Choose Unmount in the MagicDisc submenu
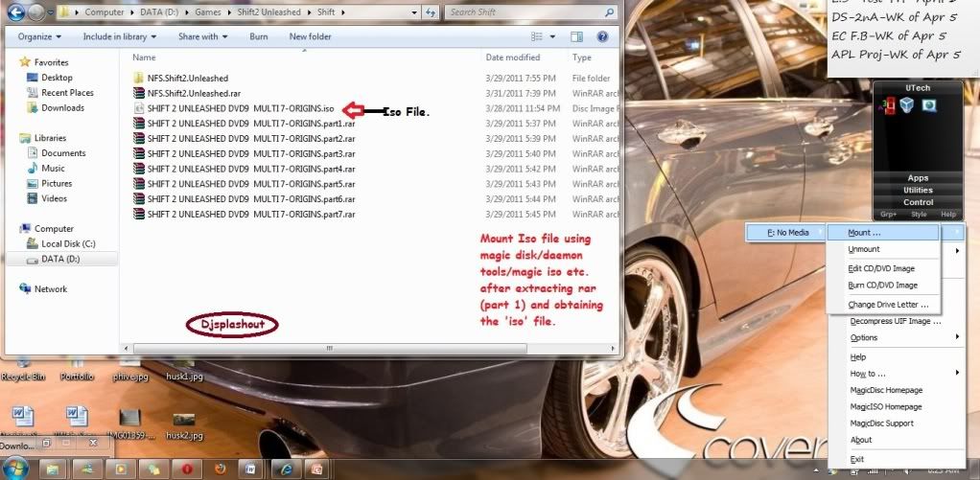Viewport: 980px width, 480px height. pos(882,249)
